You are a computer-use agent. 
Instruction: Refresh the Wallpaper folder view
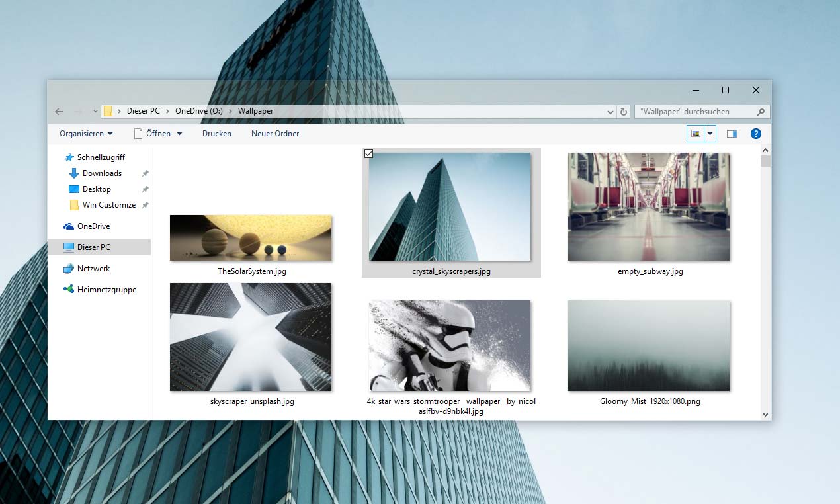(x=624, y=112)
